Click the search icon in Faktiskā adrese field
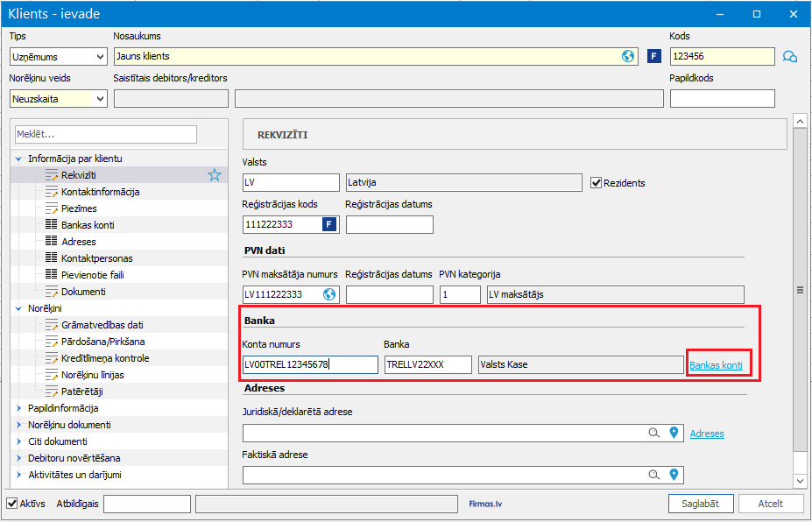The width and height of the screenshot is (812, 522). point(653,475)
